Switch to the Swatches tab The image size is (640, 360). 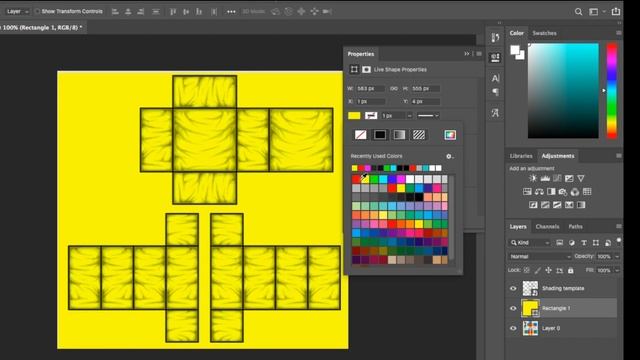click(x=544, y=33)
